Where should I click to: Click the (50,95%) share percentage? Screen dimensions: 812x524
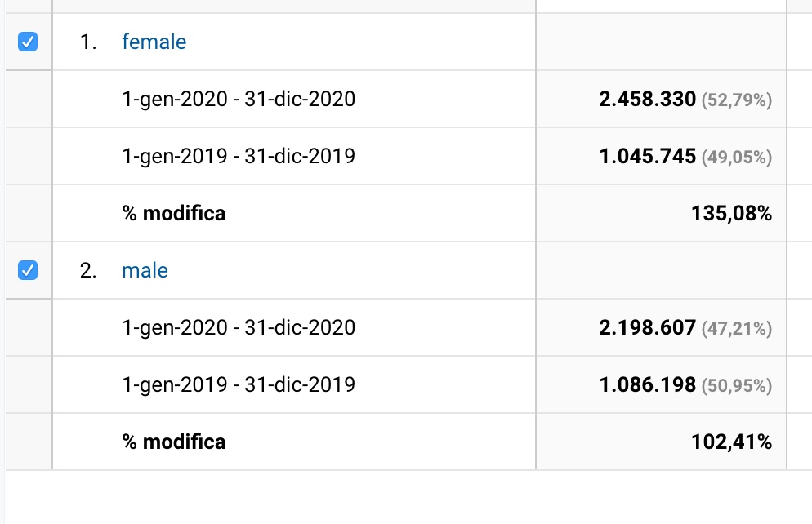(x=737, y=385)
